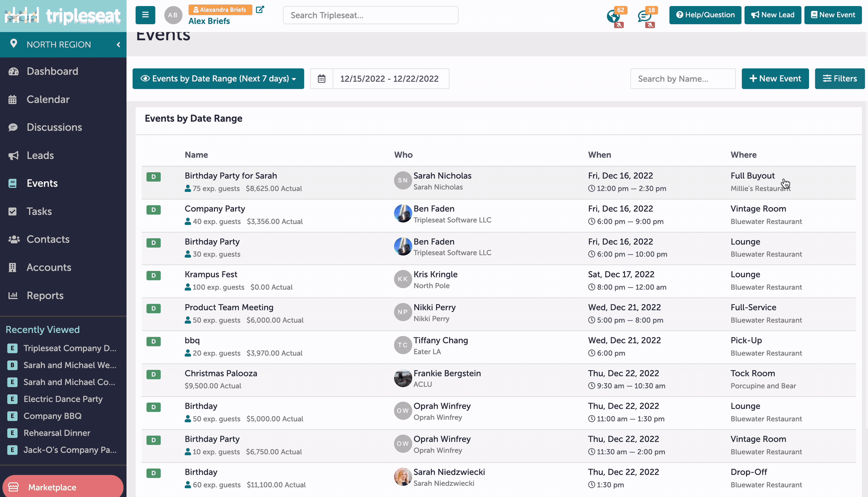
Task: Open the Alex Briefs profile link
Action: point(209,21)
